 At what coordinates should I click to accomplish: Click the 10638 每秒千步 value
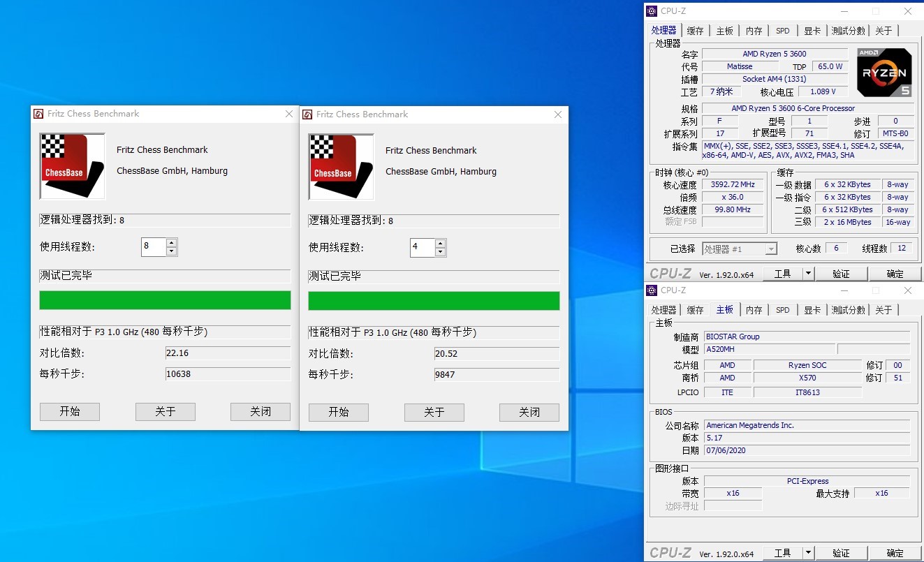(x=228, y=374)
